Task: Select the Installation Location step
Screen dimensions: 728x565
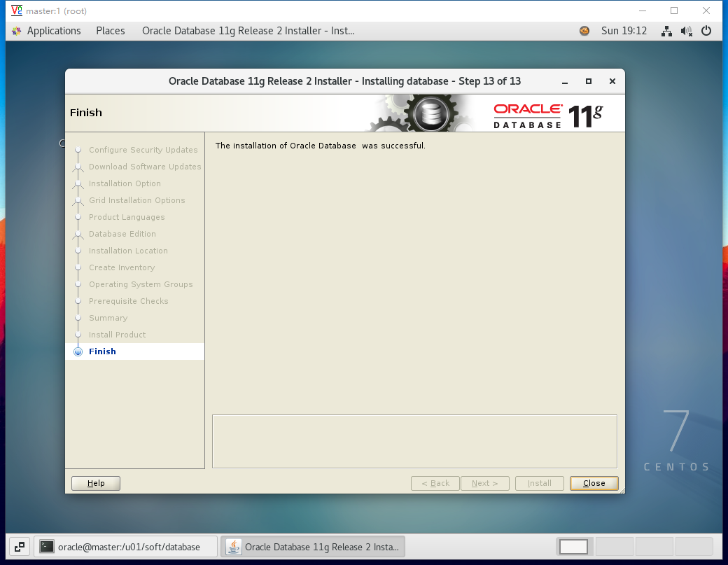Action: click(128, 251)
